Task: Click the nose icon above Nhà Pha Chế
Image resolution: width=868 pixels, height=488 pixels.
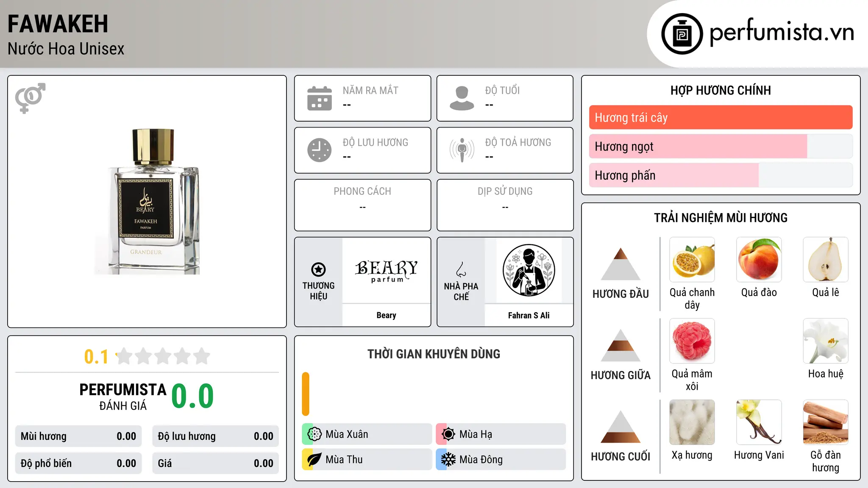Action: point(461,269)
